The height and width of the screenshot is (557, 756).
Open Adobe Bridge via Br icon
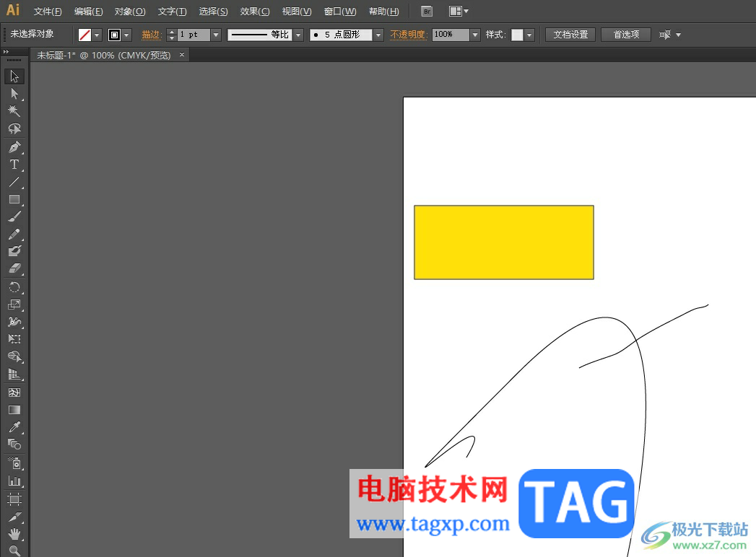tap(427, 12)
